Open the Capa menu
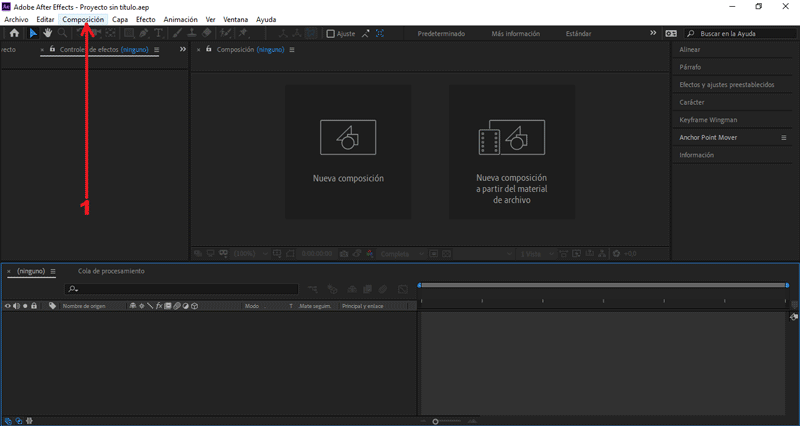 pos(120,19)
